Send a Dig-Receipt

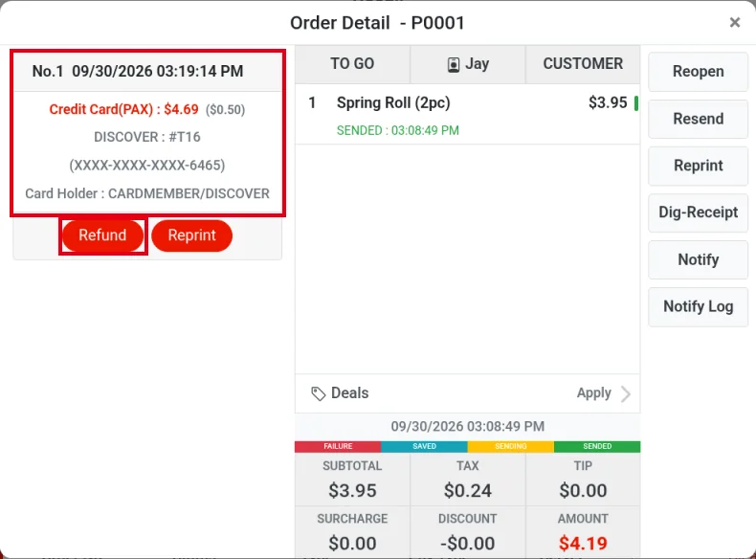pyautogui.click(x=699, y=212)
